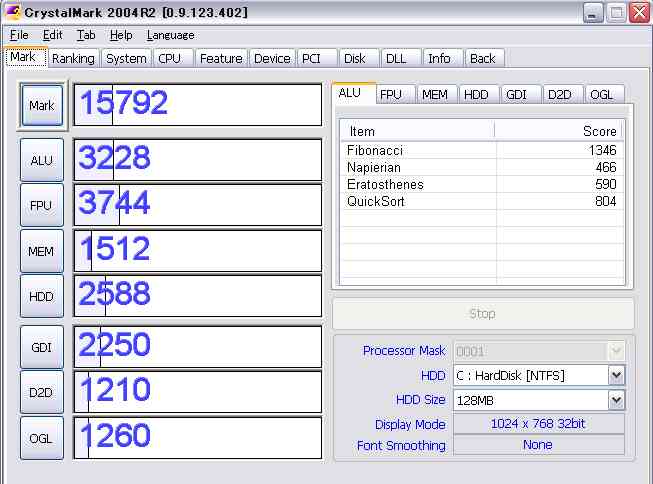This screenshot has height=484, width=653.
Task: Switch to the System tab
Action: (126, 58)
